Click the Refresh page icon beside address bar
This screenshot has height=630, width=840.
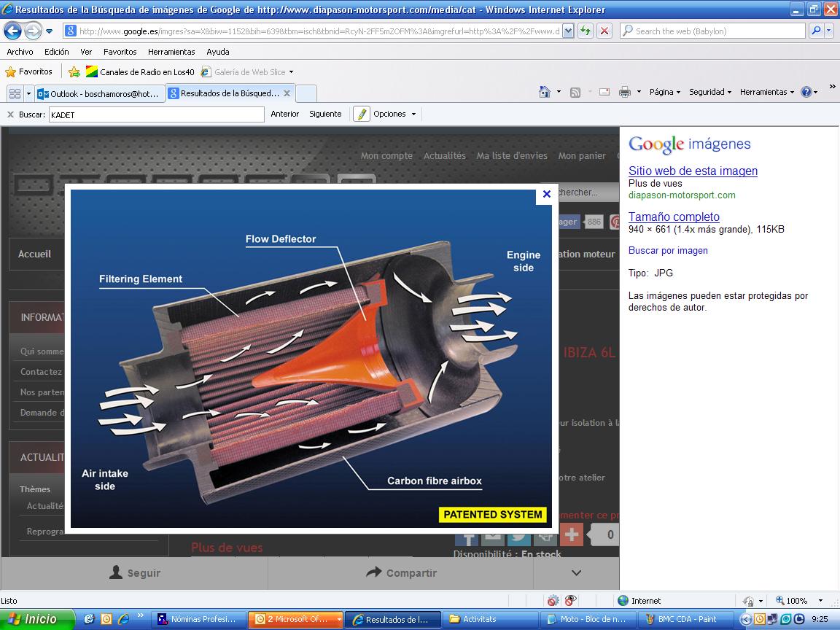[x=585, y=31]
